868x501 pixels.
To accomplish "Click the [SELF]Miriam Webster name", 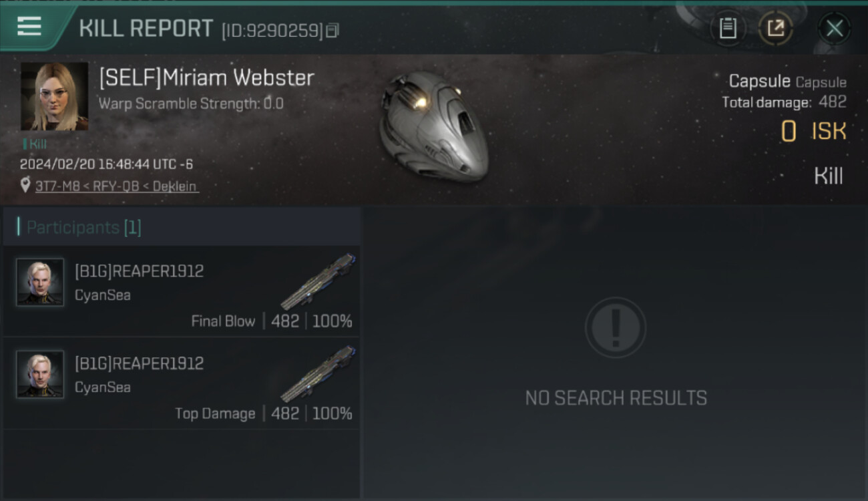I will pyautogui.click(x=206, y=77).
